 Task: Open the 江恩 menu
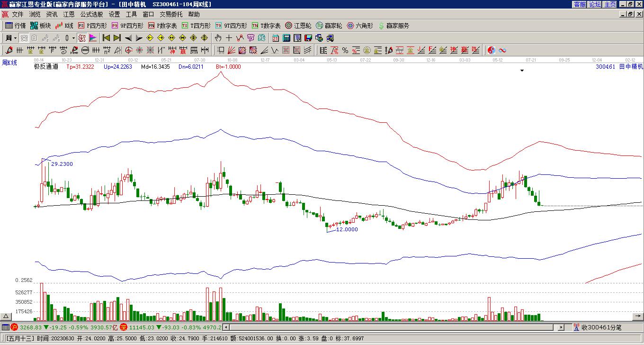(69, 14)
